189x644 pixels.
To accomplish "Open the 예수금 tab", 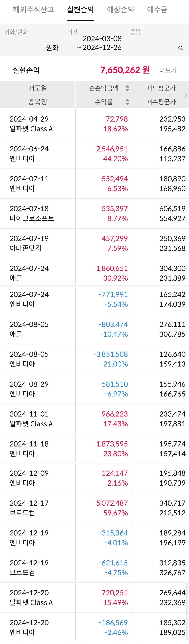I will pos(157,10).
